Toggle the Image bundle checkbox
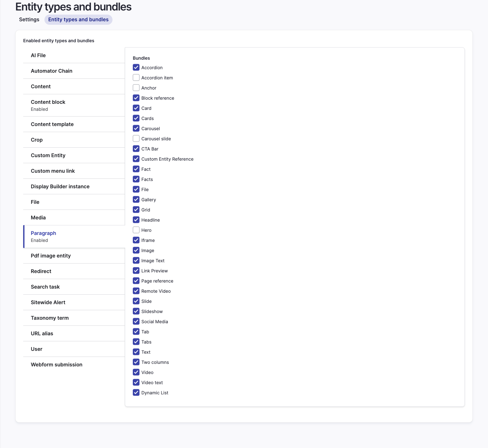Screen dimensions: 488x448 pos(136,250)
